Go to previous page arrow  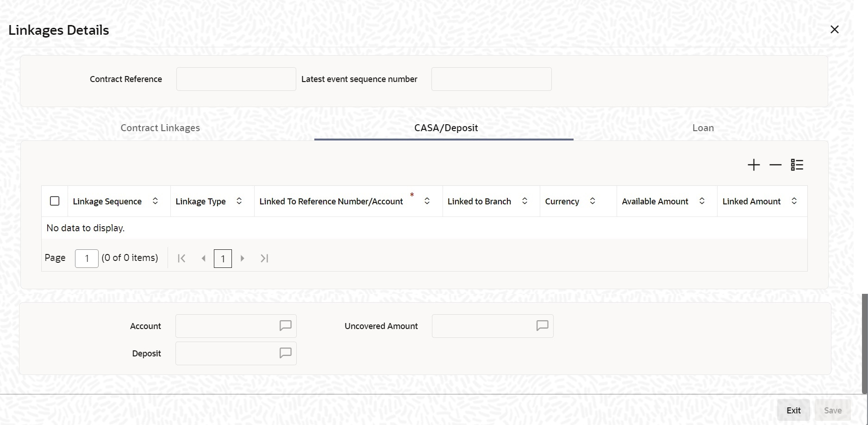(203, 258)
